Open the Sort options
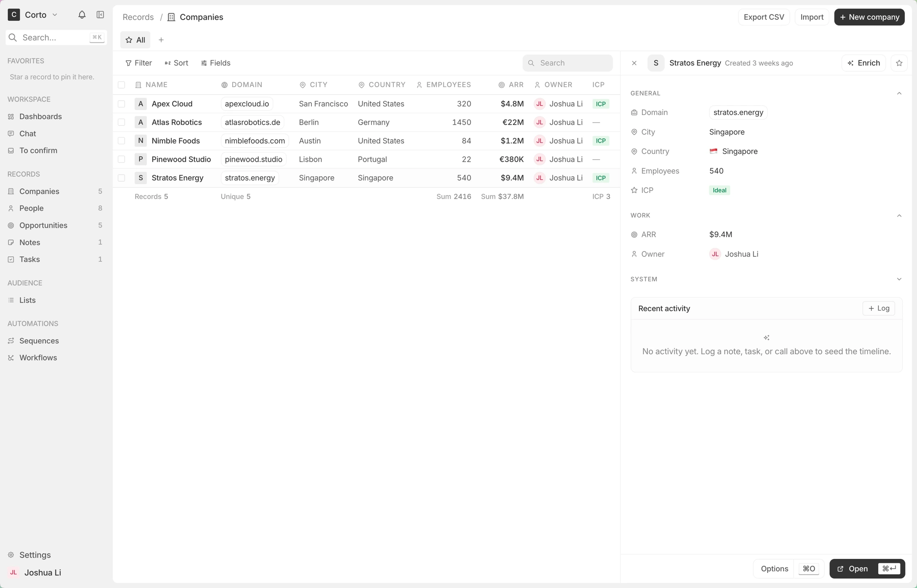Screen dimensions: 917x588 coord(176,63)
